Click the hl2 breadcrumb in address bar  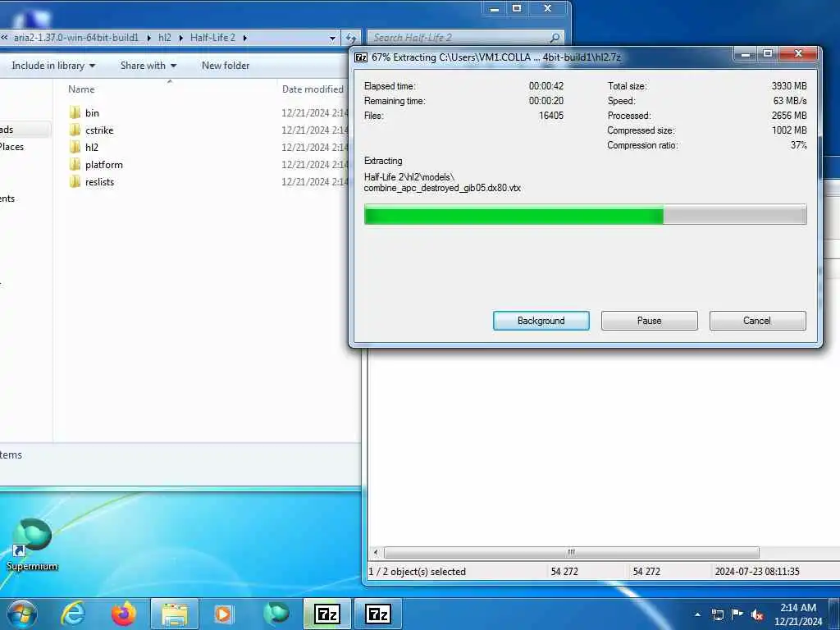coord(164,38)
